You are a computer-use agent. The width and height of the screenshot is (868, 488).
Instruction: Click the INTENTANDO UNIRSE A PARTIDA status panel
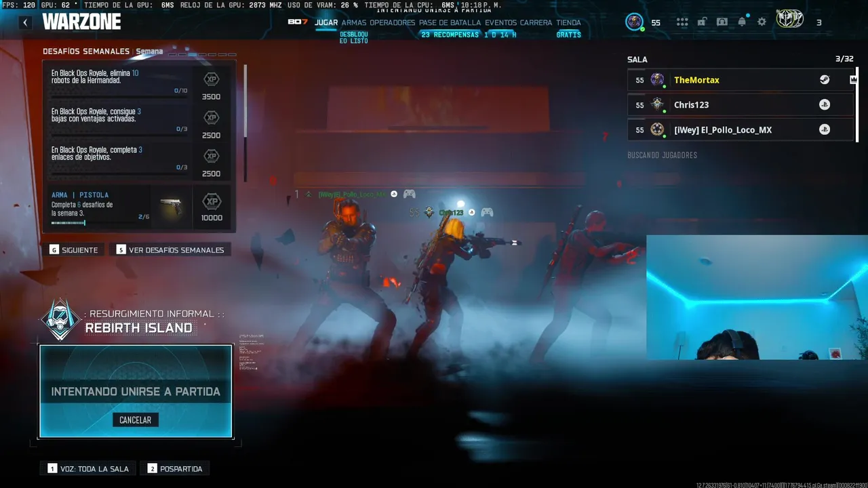pyautogui.click(x=136, y=391)
